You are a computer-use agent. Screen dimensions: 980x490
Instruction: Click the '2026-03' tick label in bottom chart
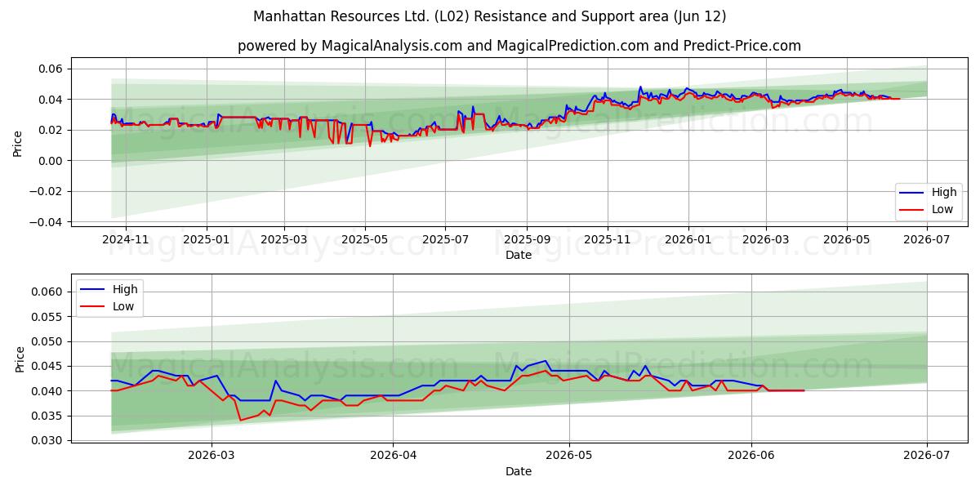[x=212, y=457]
